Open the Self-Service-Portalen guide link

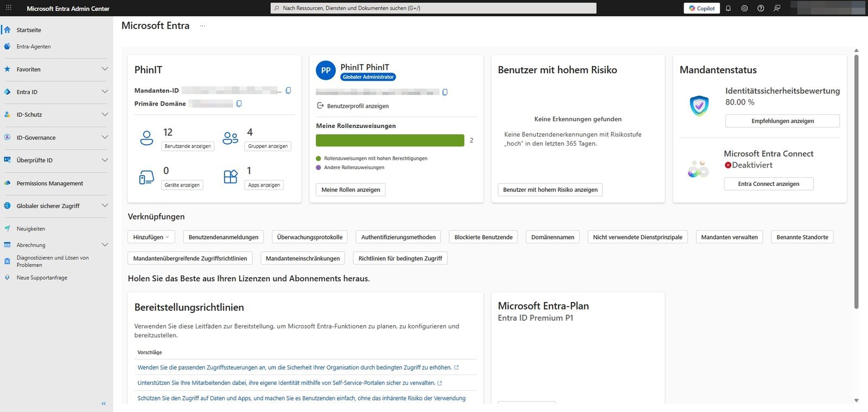click(290, 383)
